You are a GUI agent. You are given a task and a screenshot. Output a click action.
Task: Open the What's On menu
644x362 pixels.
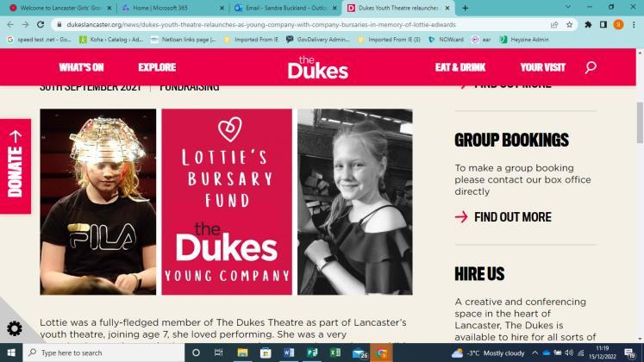point(81,67)
